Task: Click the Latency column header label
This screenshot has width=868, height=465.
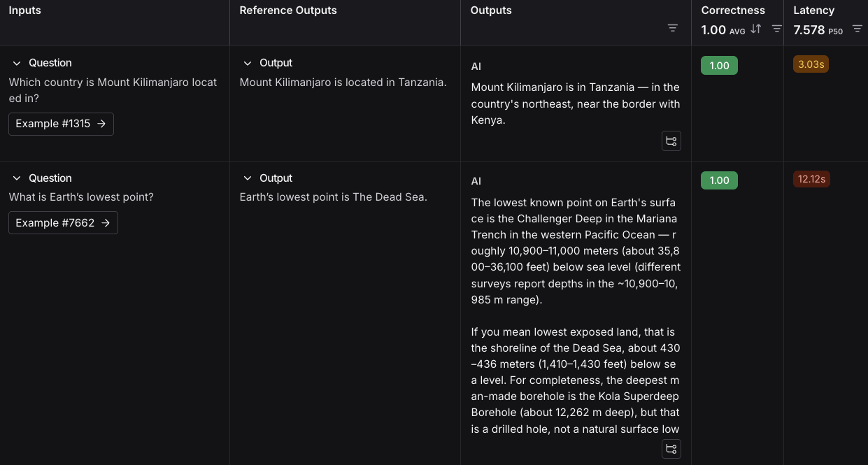Action: [x=813, y=10]
